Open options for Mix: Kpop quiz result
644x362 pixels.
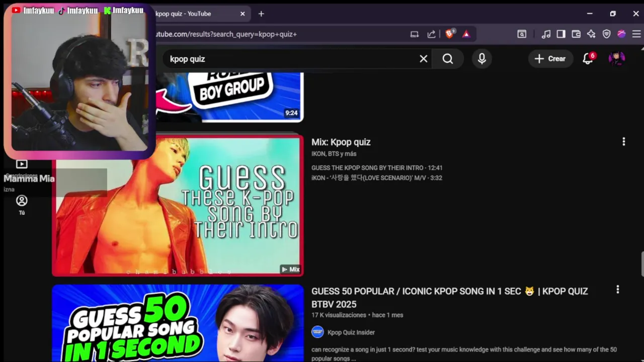pos(623,142)
